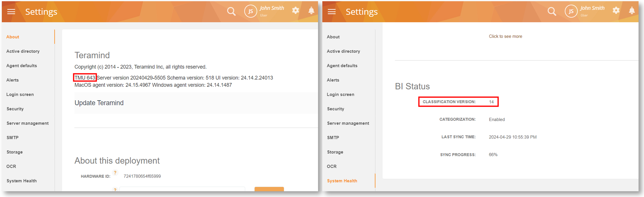Go to Alerts in left window sidebar
Viewport: 644px width, 197px height.
(12, 80)
